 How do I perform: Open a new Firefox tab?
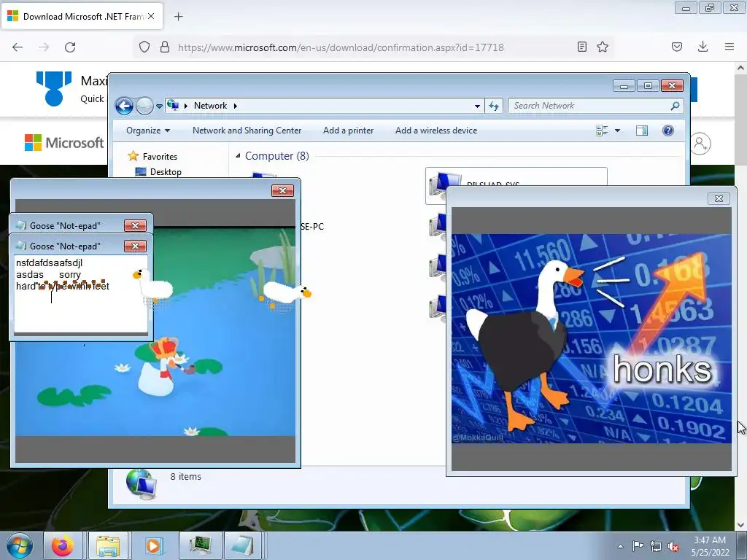tap(179, 17)
